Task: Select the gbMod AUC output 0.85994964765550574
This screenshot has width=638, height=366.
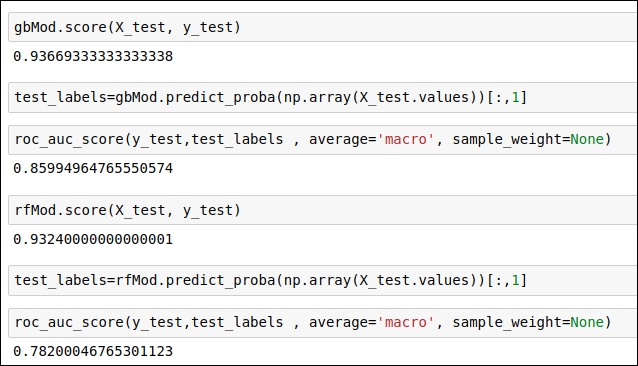Action: (x=93, y=168)
